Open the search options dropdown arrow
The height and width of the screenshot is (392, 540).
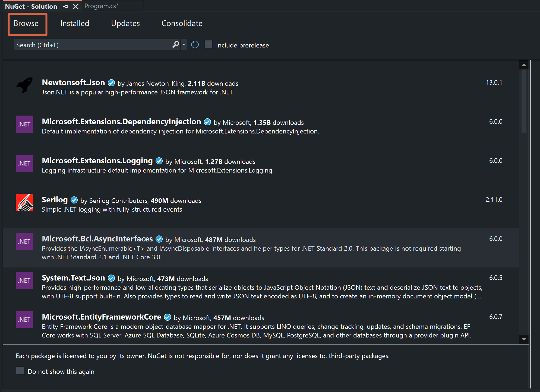point(184,44)
